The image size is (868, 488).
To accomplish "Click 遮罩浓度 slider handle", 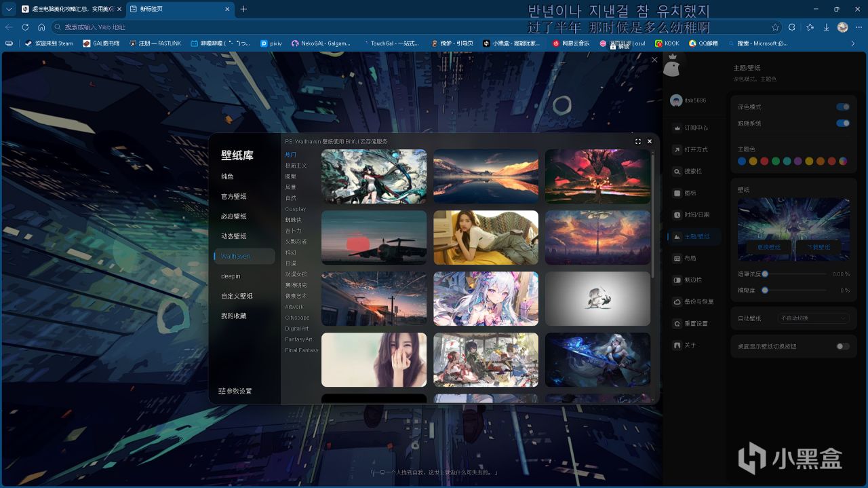I will pos(765,274).
